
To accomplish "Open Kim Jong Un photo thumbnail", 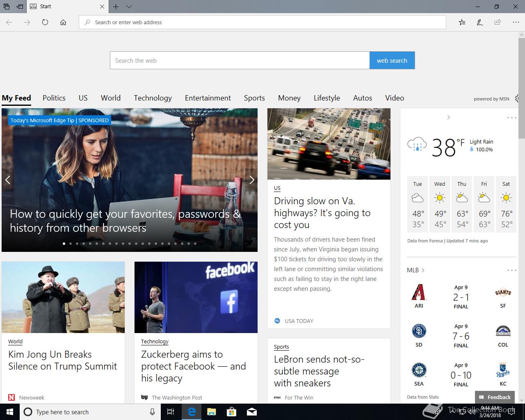I will click(63, 297).
